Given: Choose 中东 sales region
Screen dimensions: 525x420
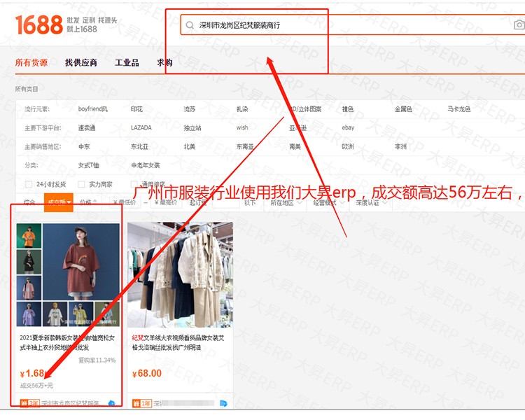Looking at the screenshot, I should point(84,147).
